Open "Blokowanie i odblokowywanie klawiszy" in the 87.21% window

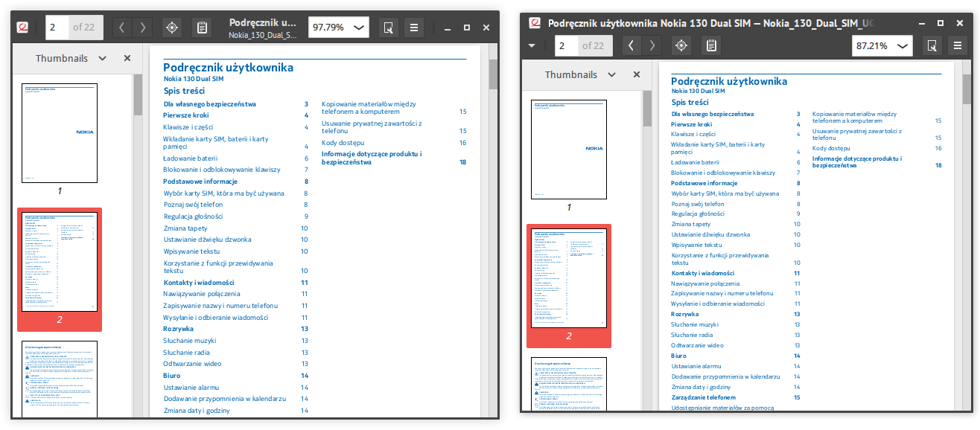tap(723, 173)
